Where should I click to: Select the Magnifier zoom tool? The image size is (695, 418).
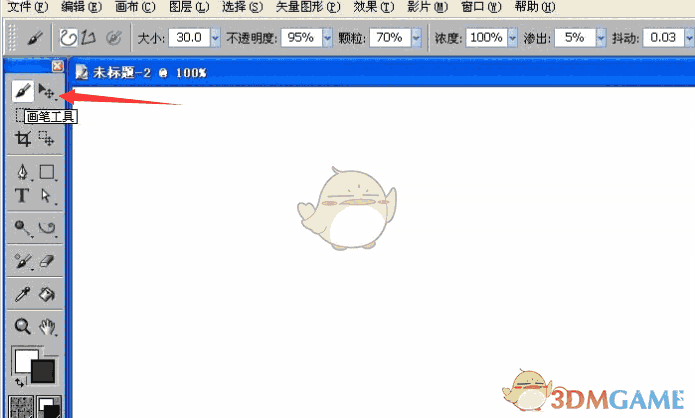coord(22,327)
